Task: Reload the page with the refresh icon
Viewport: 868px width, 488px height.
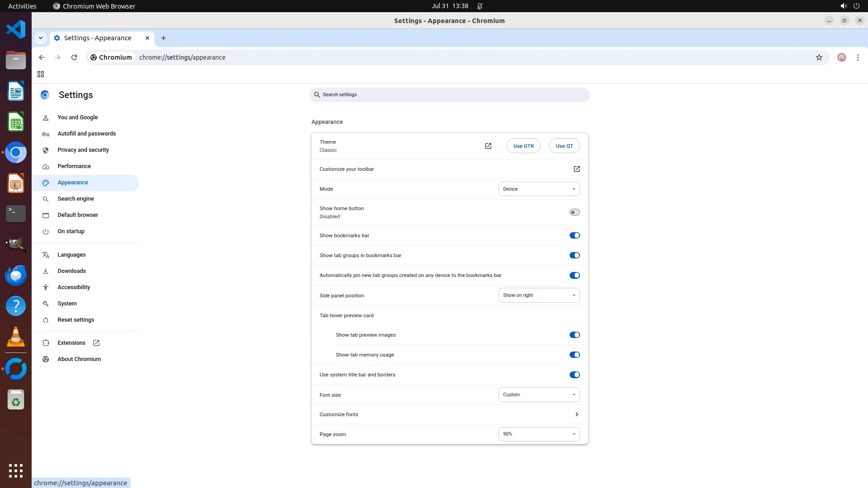Action: [74, 57]
